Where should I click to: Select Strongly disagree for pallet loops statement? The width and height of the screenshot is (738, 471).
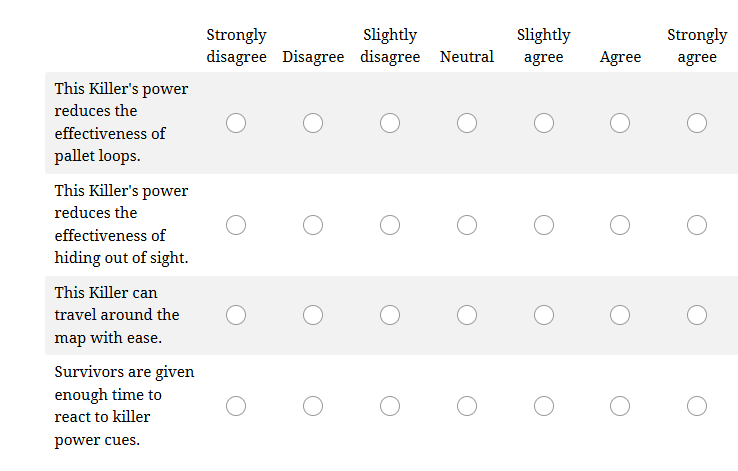click(x=236, y=123)
